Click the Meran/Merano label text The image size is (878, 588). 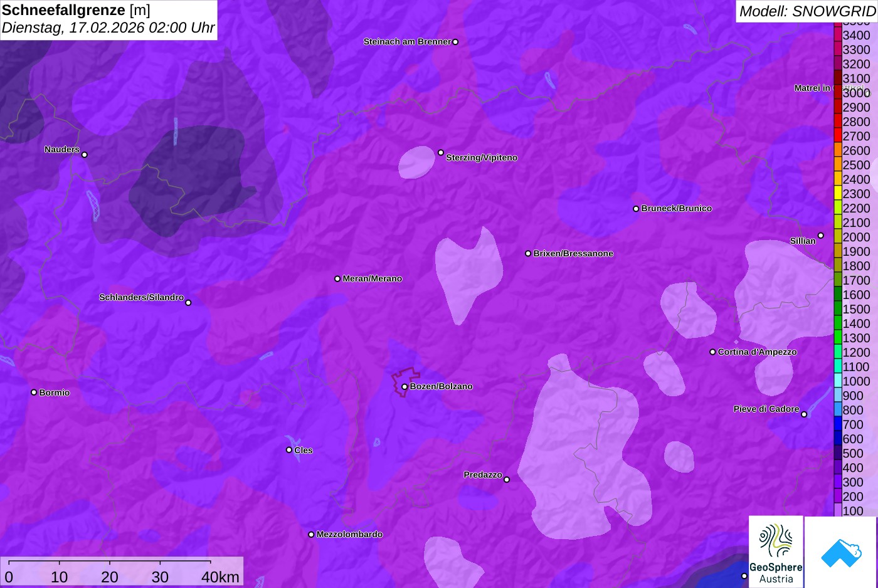[373, 279]
